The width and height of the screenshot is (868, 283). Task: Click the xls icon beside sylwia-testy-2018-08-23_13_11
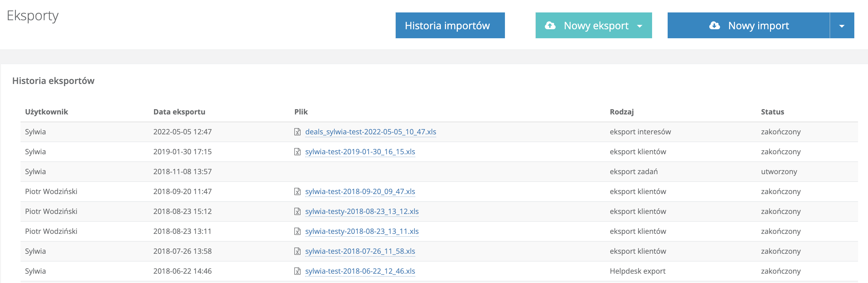pyautogui.click(x=297, y=231)
